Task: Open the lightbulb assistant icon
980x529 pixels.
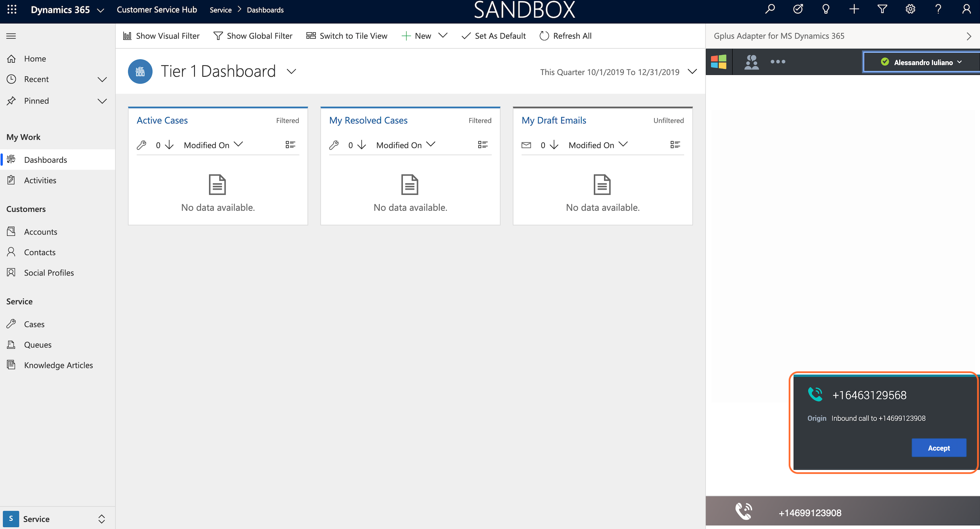Action: click(x=826, y=9)
